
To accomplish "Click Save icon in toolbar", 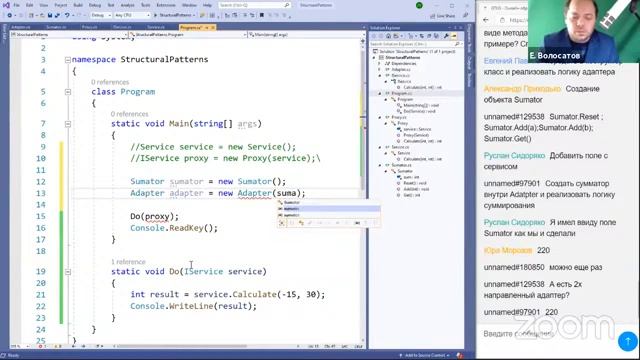I will [x=50, y=15].
